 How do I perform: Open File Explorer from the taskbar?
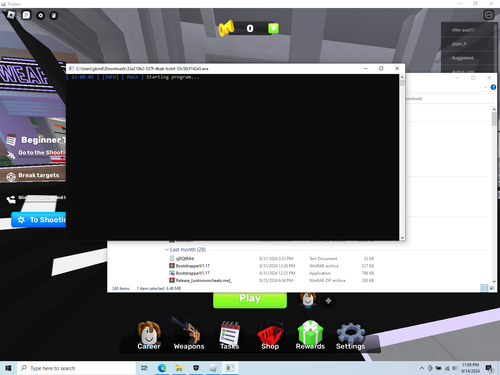click(179, 368)
